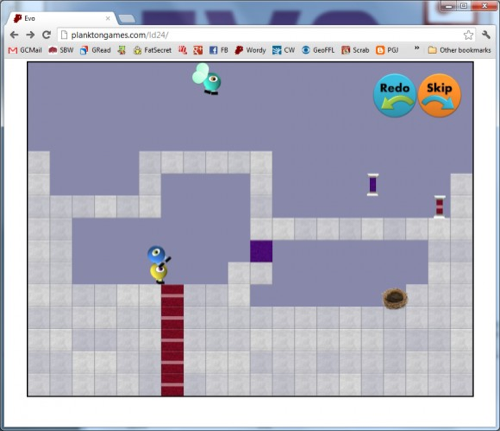Viewport: 500px width, 431px height.
Task: Open a new tab
Action: click(127, 19)
